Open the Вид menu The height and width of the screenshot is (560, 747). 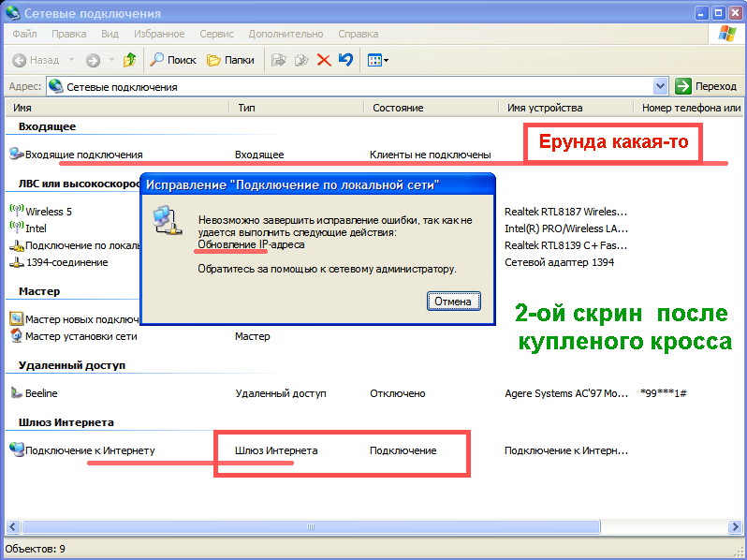click(x=110, y=34)
